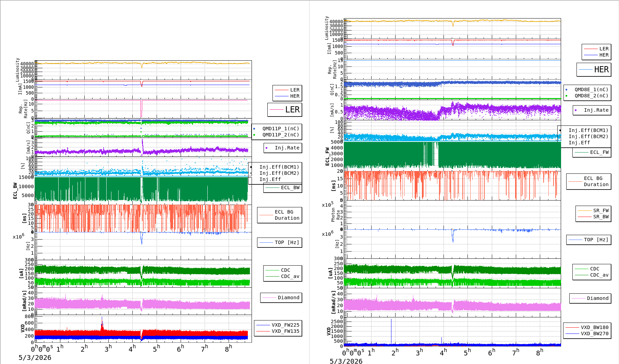Click CDC_av legend entry in left panel
This screenshot has width=619, height=364.
coord(283,276)
